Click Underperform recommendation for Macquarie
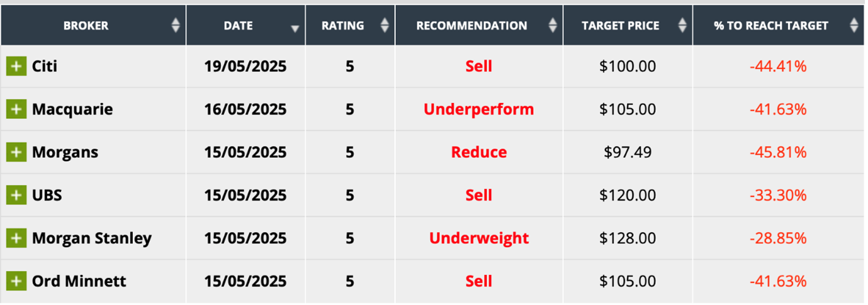 click(x=478, y=109)
